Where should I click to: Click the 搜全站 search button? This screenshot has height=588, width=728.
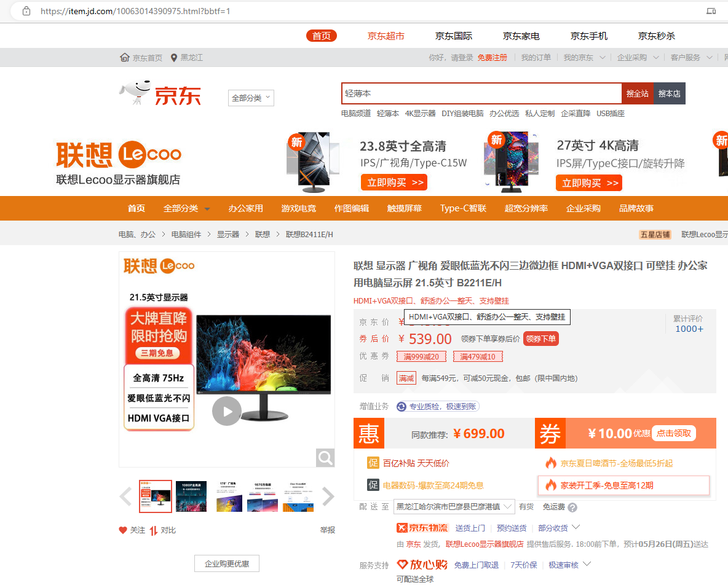pos(638,93)
